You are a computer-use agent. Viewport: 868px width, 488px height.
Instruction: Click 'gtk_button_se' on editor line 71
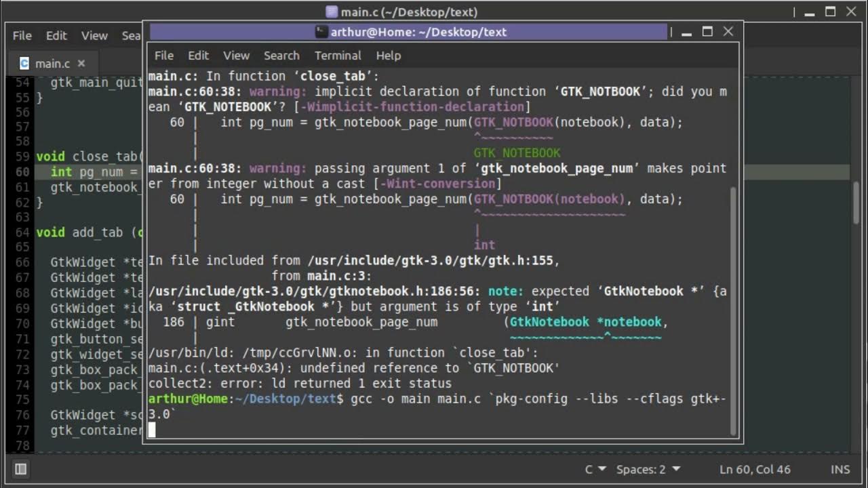coord(97,339)
